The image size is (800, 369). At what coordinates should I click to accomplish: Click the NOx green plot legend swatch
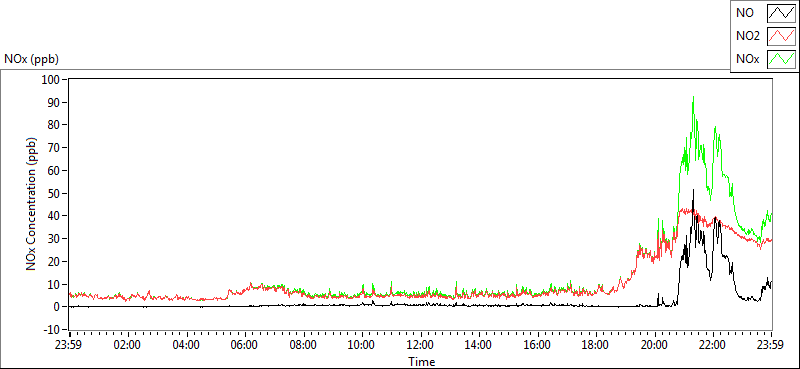[x=782, y=59]
